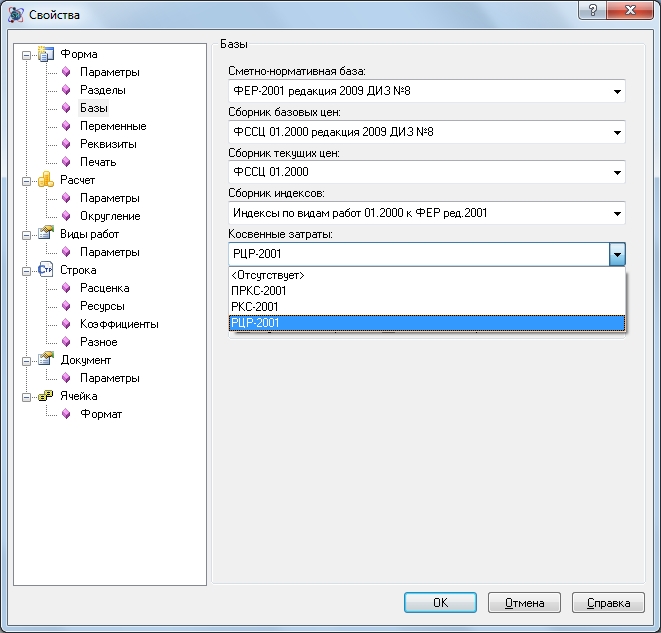Click the Строка node icon in tree
This screenshot has height=633, width=661.
45,270
